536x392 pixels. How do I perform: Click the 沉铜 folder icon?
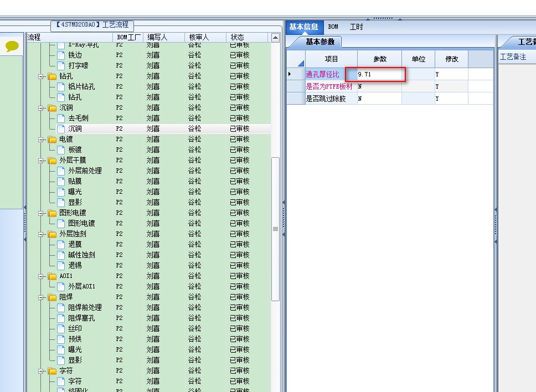[52, 108]
